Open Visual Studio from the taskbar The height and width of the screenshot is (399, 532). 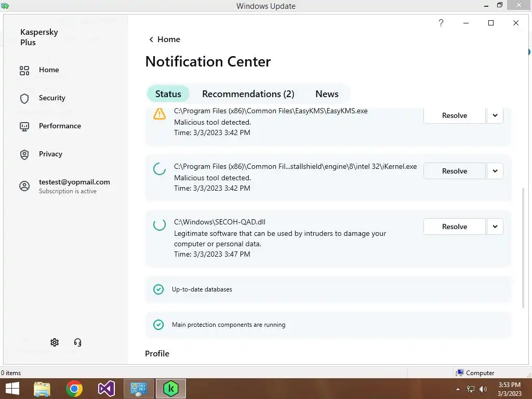coord(106,389)
